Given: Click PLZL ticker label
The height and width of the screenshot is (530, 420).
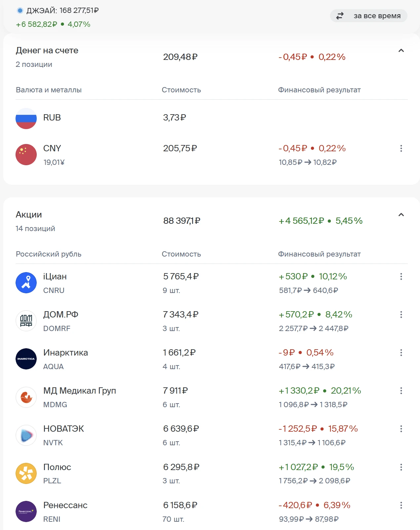Looking at the screenshot, I should (52, 481).
